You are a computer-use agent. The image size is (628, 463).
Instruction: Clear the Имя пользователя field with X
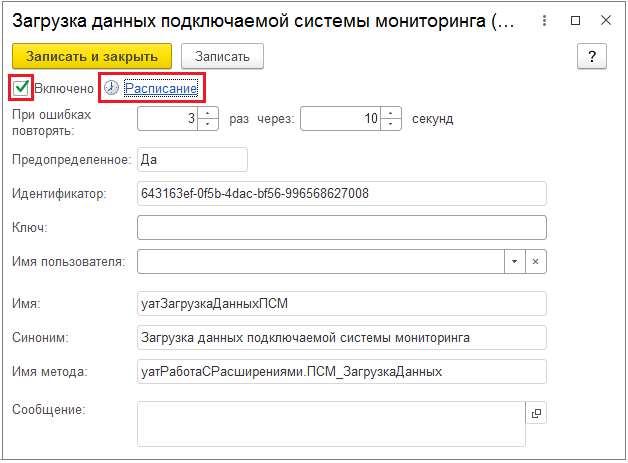[x=535, y=261]
